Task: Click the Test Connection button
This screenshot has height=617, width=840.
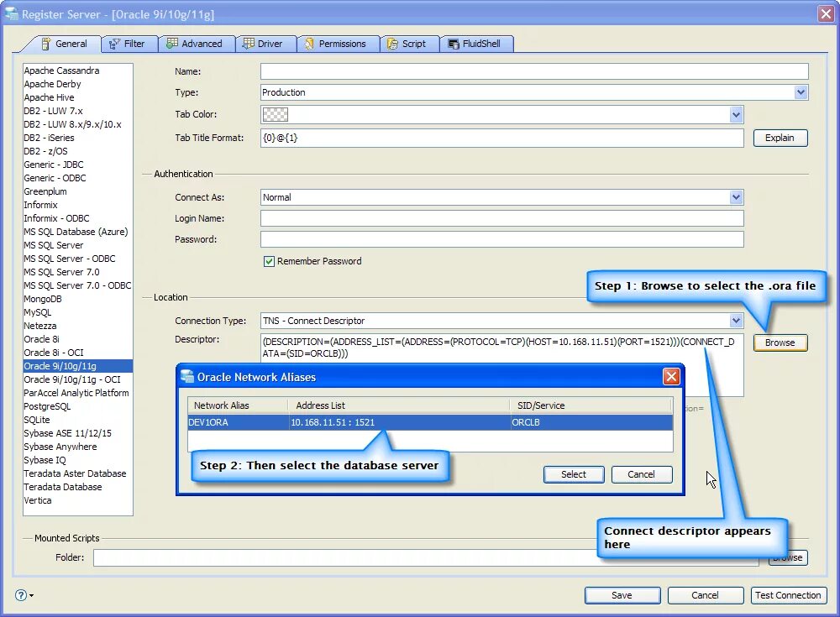Action: pyautogui.click(x=788, y=595)
